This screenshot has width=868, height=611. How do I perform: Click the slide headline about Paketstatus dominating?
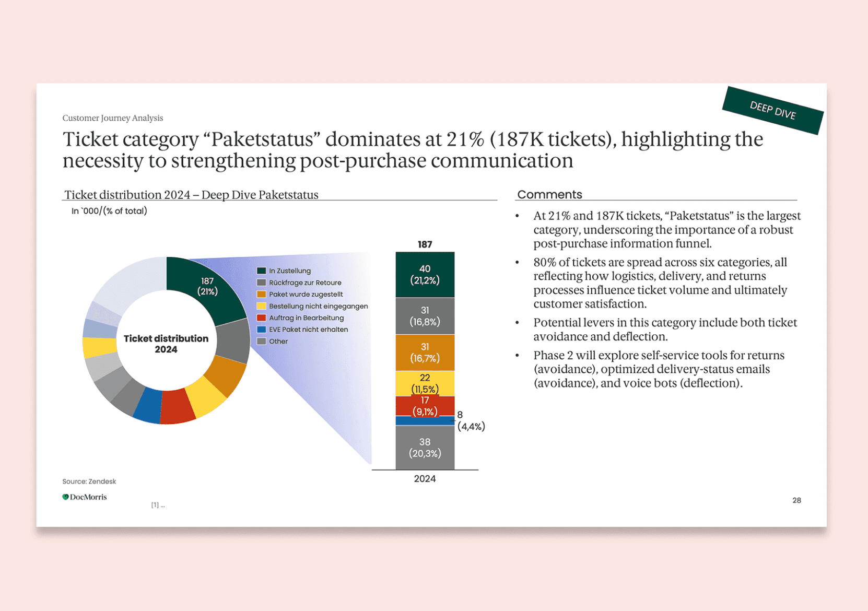click(413, 150)
